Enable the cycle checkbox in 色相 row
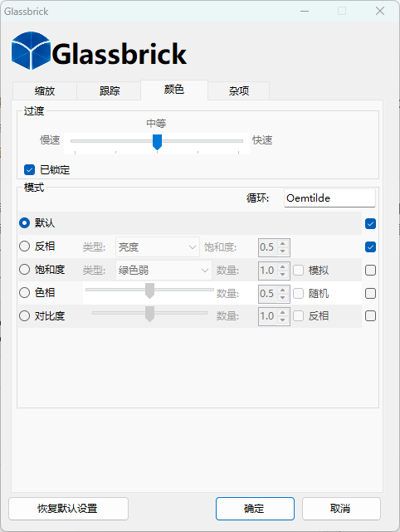The height and width of the screenshot is (532, 400). tap(370, 293)
